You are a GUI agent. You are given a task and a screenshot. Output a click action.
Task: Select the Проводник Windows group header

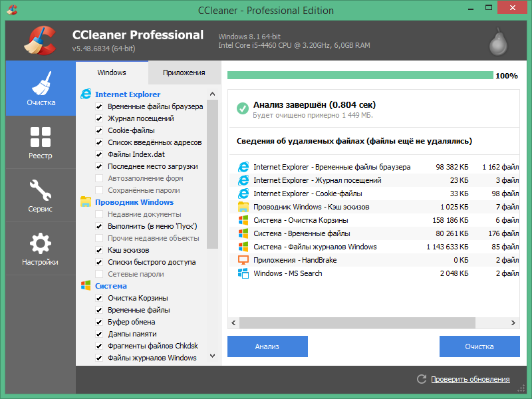pos(134,202)
